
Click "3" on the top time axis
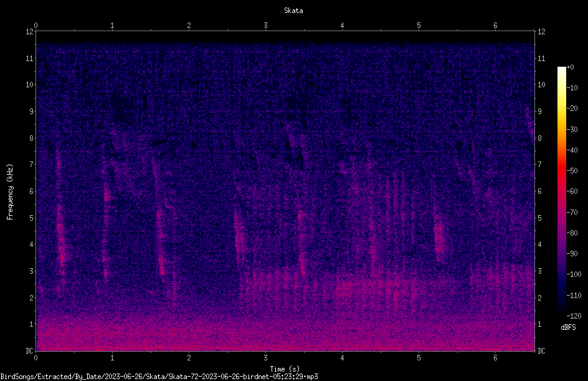[265, 26]
